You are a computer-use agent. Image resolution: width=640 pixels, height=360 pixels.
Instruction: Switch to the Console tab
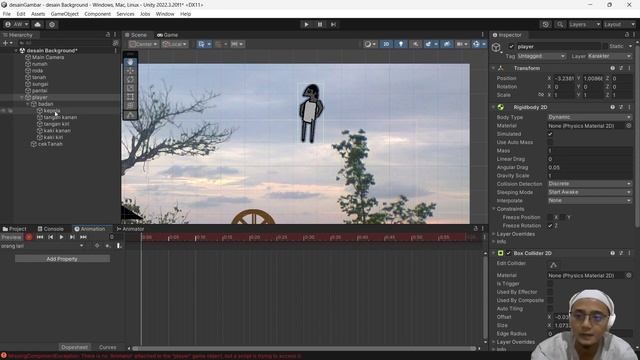pyautogui.click(x=51, y=229)
